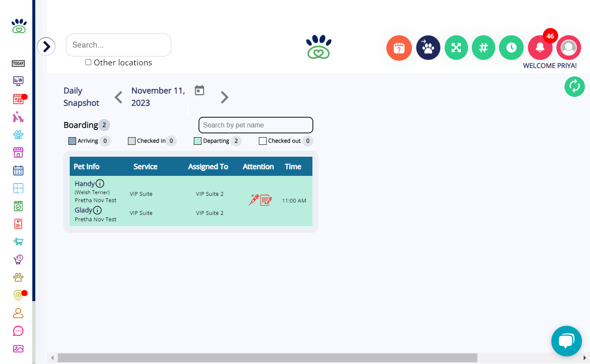This screenshot has width=590, height=364.
Task: Refresh the daily snapshot with green arrows
Action: click(x=575, y=87)
